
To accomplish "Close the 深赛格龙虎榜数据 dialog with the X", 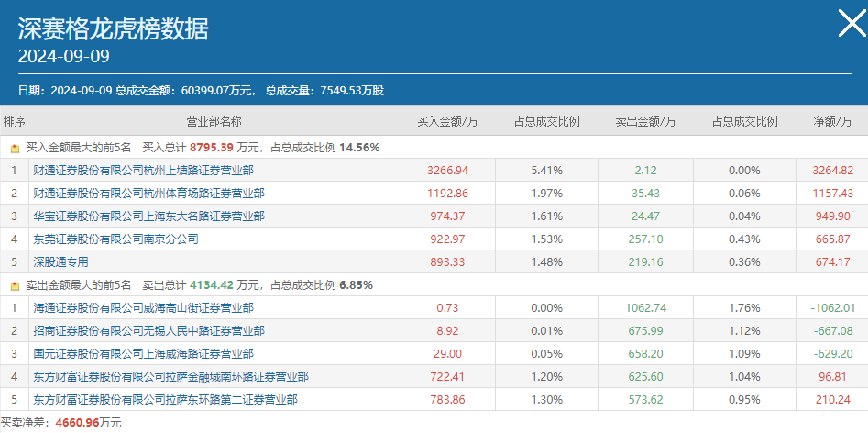I will click(852, 23).
